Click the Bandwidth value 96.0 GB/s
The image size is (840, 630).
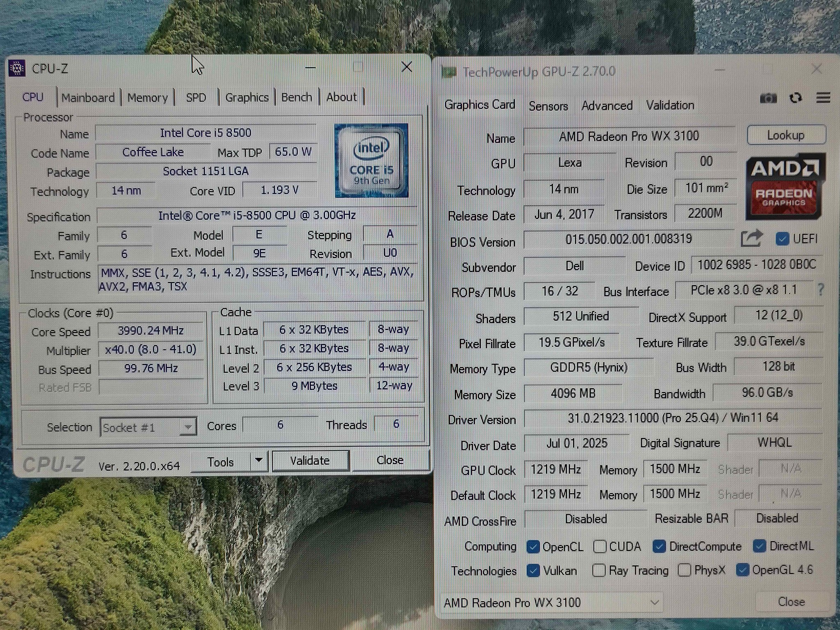pyautogui.click(x=767, y=393)
